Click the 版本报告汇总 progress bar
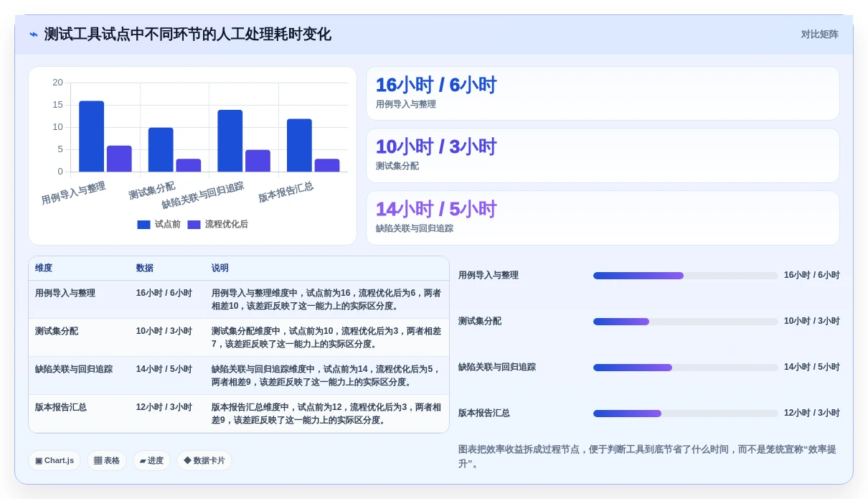 tap(685, 414)
